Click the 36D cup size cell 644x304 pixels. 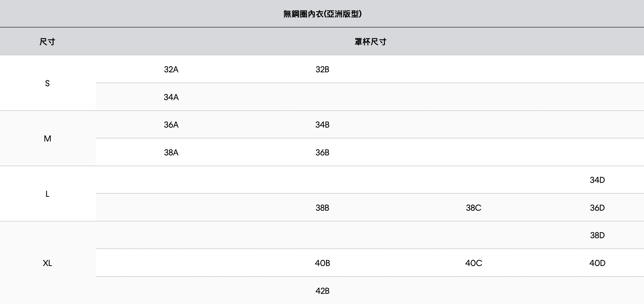[x=597, y=208]
